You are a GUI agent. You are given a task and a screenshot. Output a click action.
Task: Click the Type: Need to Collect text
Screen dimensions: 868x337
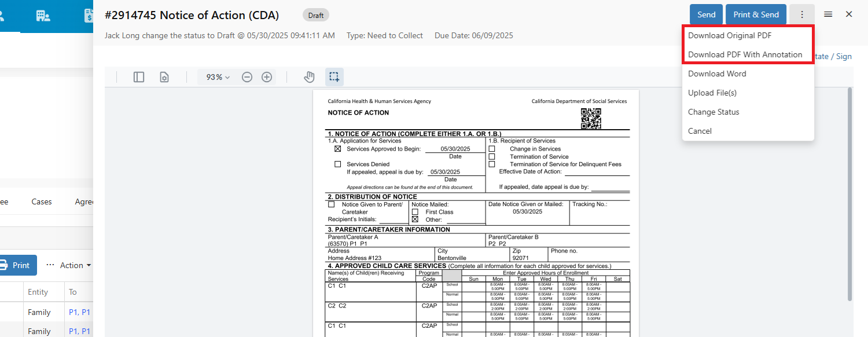coord(385,35)
